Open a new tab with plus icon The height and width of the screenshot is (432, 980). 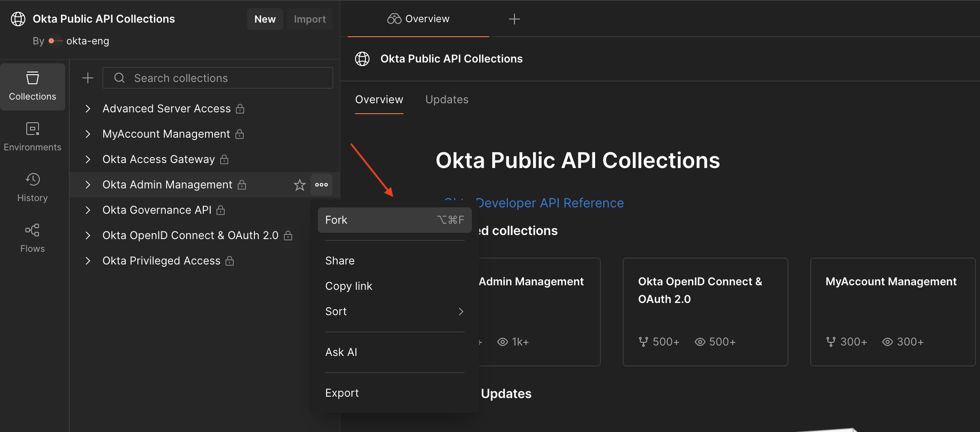pos(514,19)
